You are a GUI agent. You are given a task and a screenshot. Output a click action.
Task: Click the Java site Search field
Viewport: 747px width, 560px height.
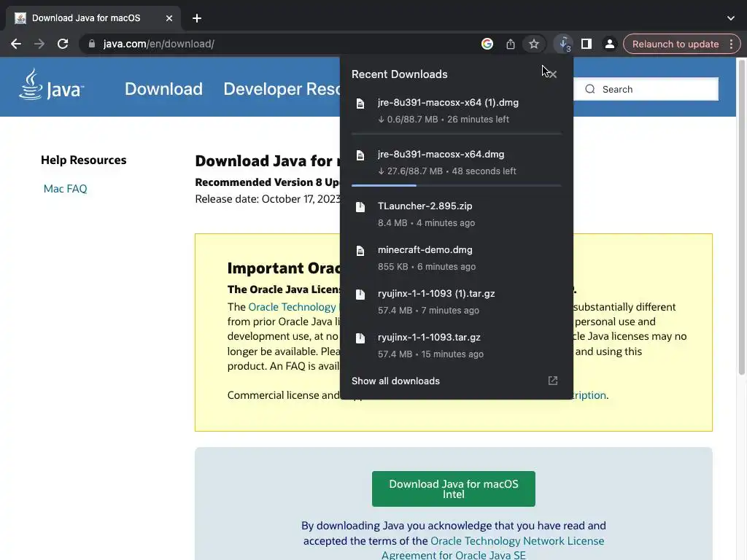[646, 89]
